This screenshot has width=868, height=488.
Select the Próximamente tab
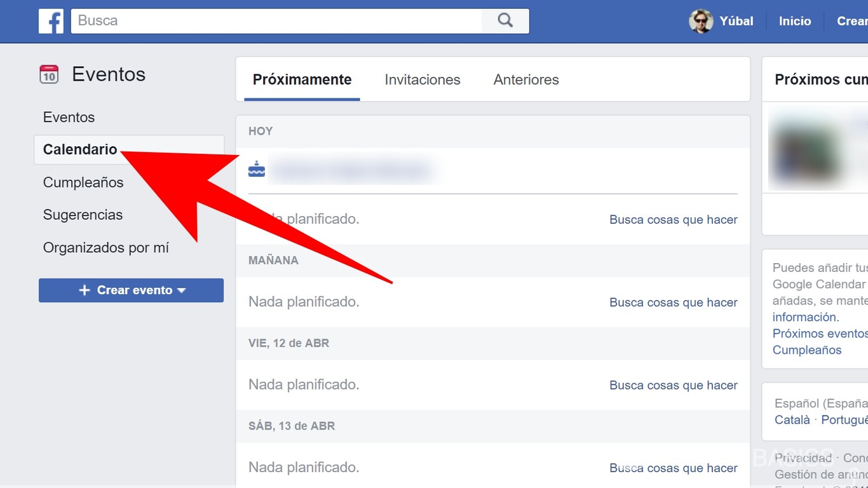[x=302, y=79]
